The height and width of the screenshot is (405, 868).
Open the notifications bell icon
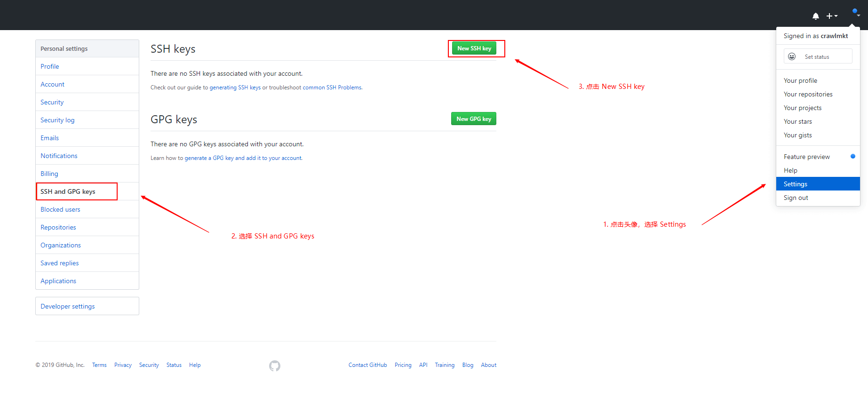pos(816,16)
